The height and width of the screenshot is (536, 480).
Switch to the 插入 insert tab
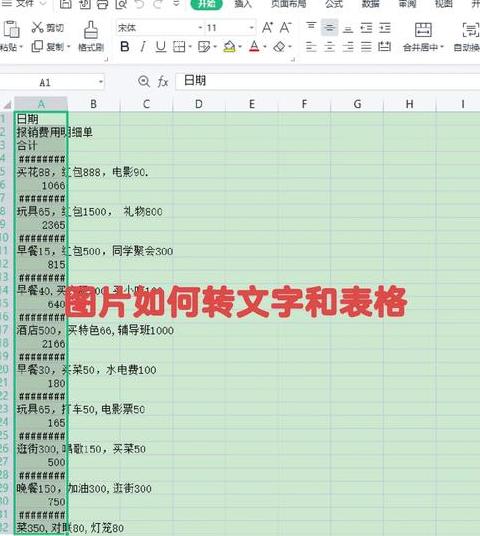tap(243, 4)
